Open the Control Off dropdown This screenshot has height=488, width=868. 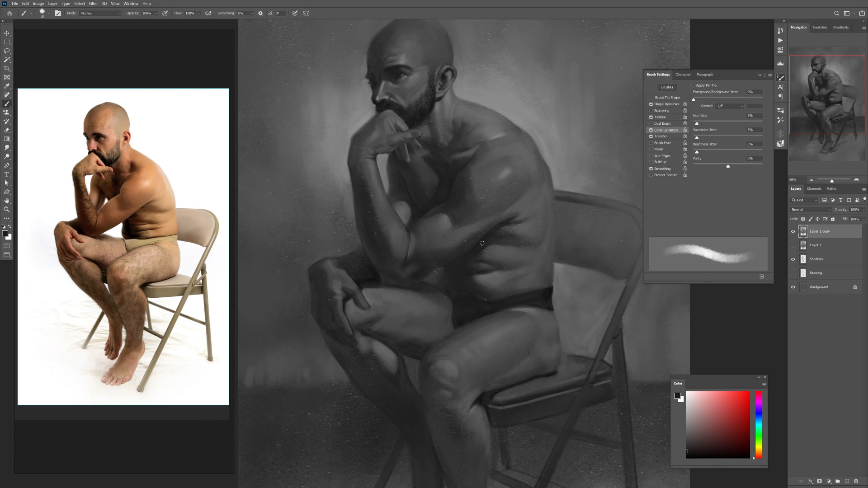[x=730, y=106]
